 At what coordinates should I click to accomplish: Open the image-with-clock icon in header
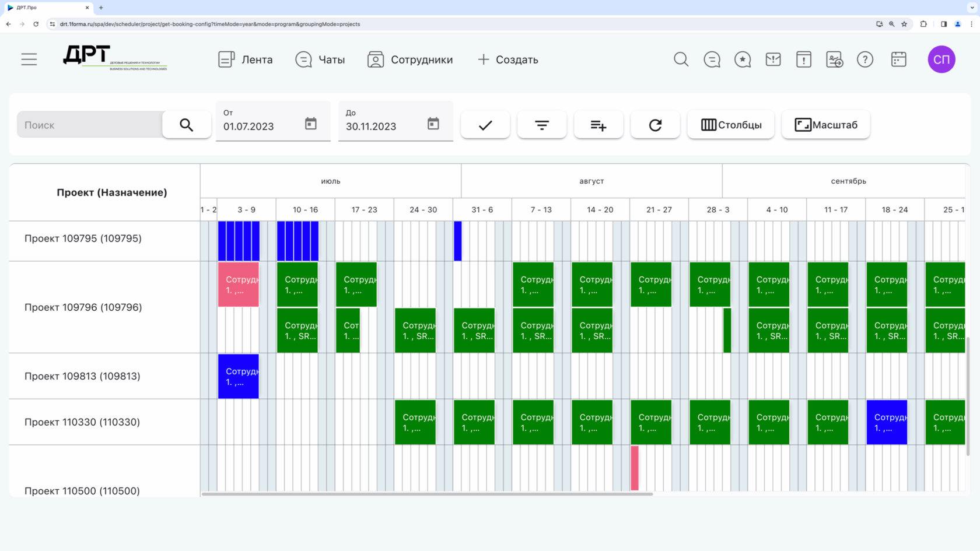[834, 59]
